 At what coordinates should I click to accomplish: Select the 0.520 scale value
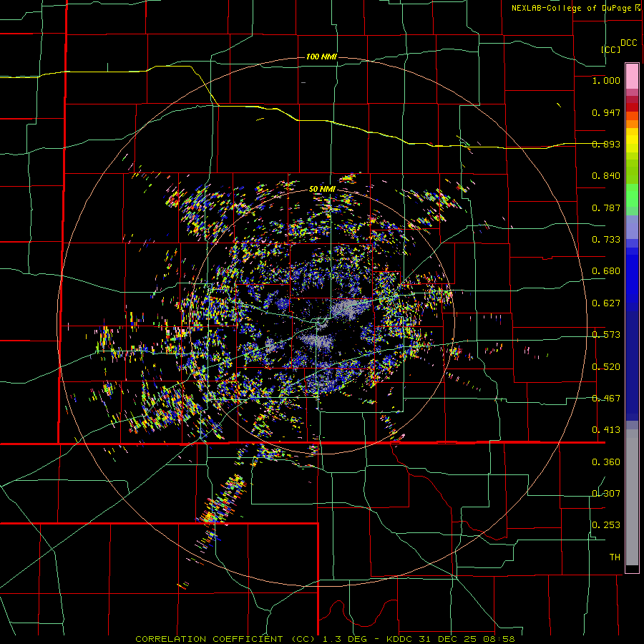606,367
